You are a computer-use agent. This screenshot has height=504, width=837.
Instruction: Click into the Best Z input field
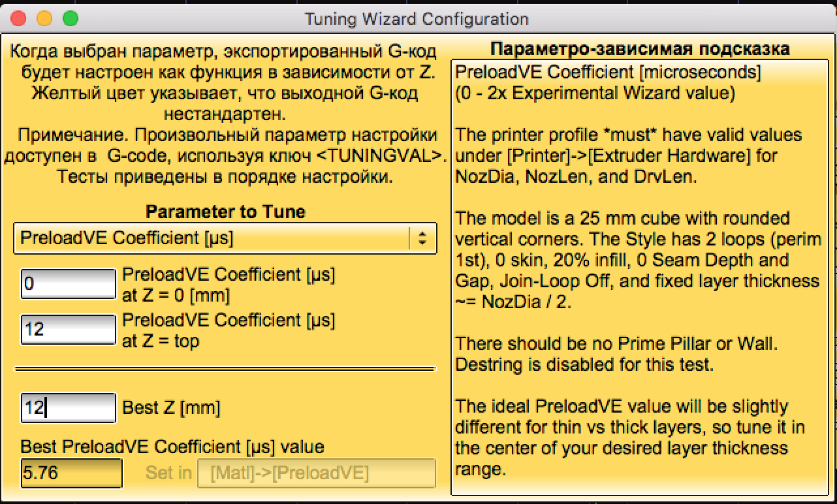pyautogui.click(x=68, y=408)
